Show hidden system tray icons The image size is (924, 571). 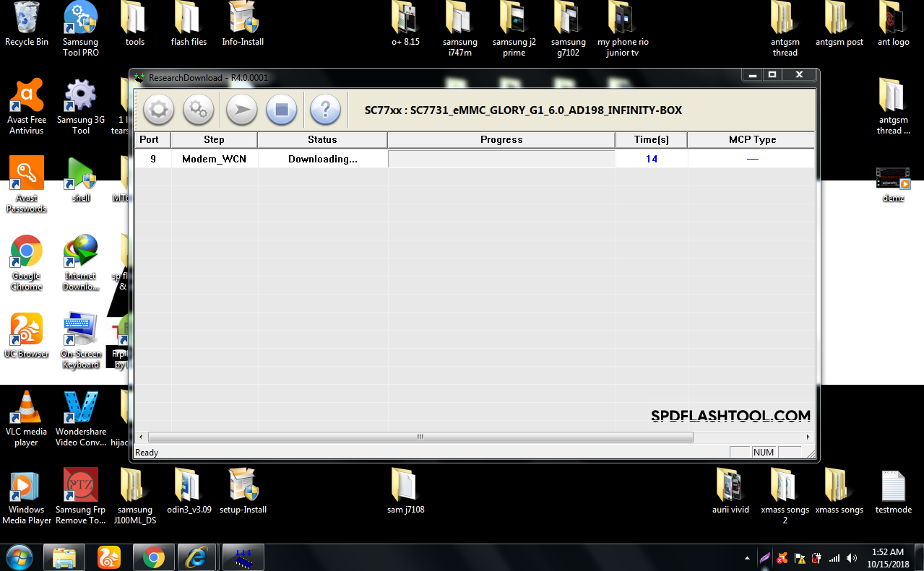tap(747, 558)
